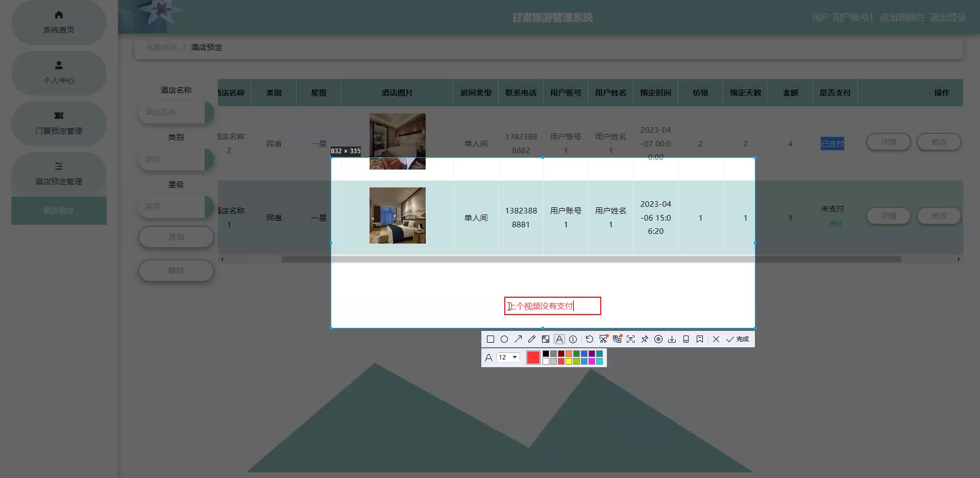980x478 pixels.
Task: Open the font size 12 dropdown
Action: tap(508, 357)
